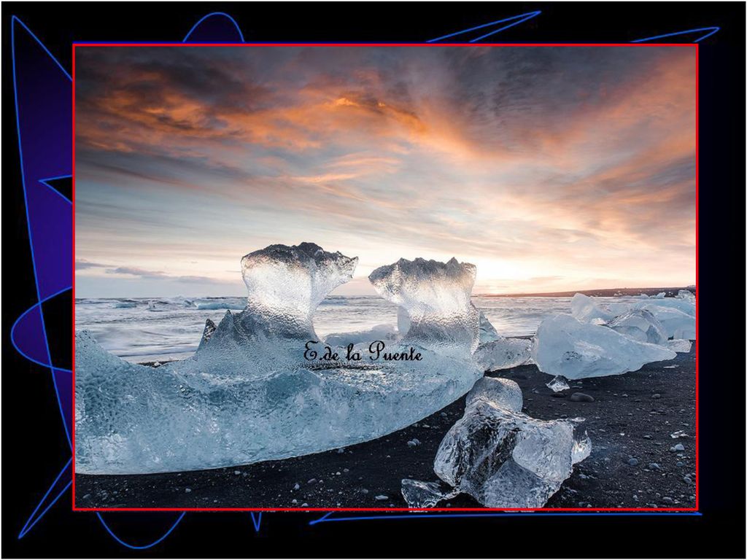Click the 'E.de la Puente' signature text
Screen dimensions: 747x560
click(363, 352)
